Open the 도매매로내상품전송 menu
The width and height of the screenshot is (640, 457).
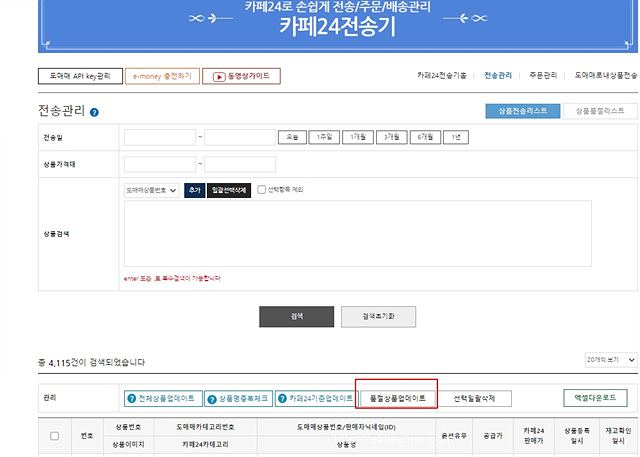pos(606,75)
